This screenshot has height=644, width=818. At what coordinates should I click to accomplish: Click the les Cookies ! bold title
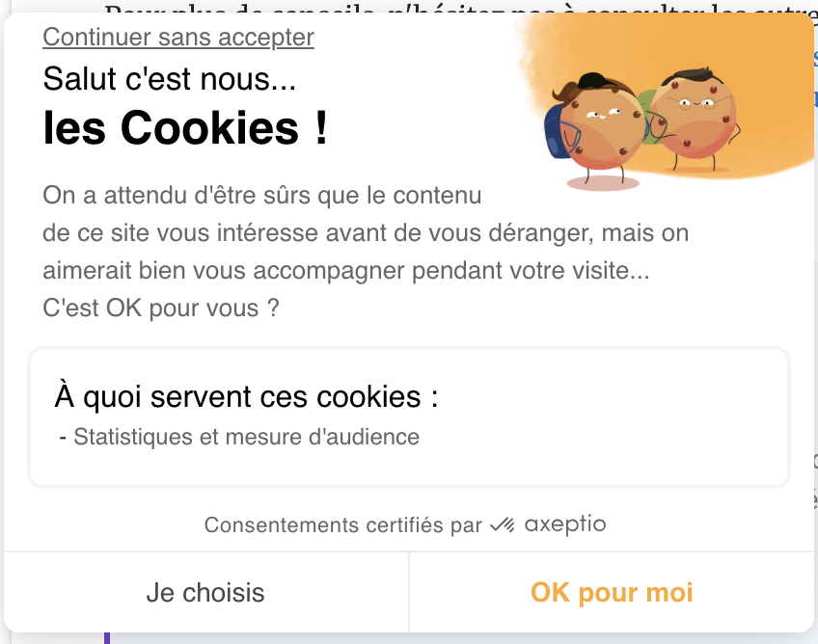point(185,128)
